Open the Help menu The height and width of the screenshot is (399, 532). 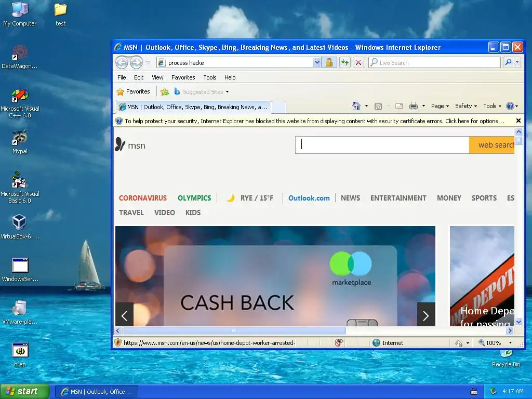[230, 77]
